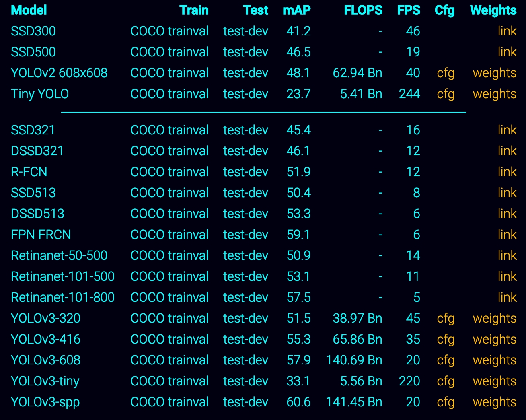Download the YOLOv3-416 weights
526x420 pixels.
pos(494,340)
